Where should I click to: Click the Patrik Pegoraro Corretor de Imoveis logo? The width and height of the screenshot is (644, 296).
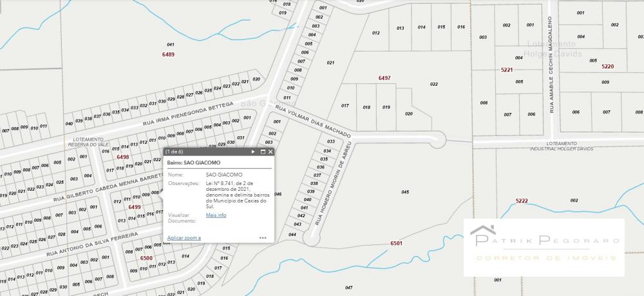[544, 247]
